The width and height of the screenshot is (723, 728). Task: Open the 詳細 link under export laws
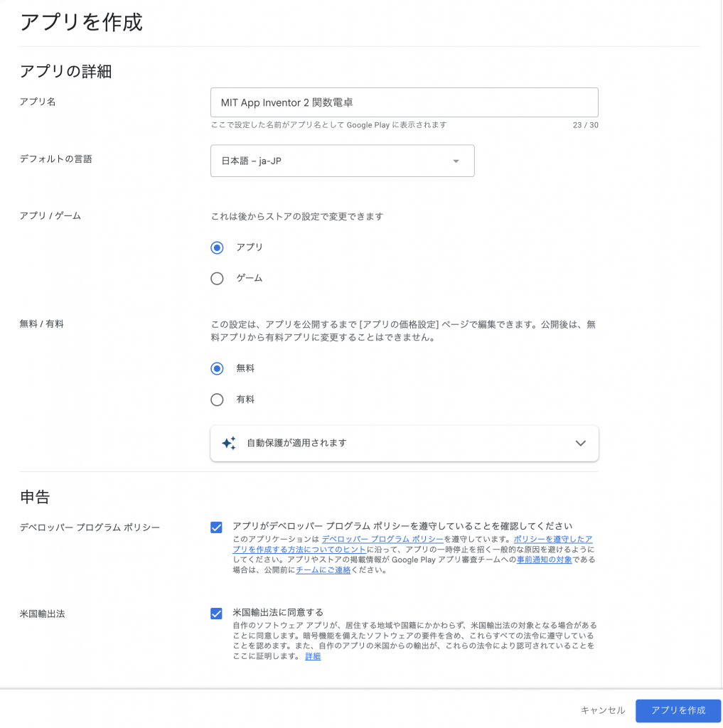pyautogui.click(x=313, y=657)
